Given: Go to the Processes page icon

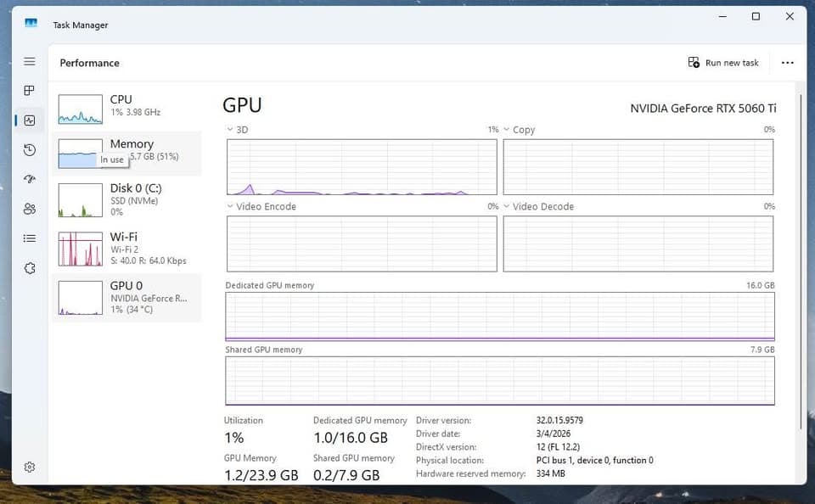Looking at the screenshot, I should click(x=30, y=91).
